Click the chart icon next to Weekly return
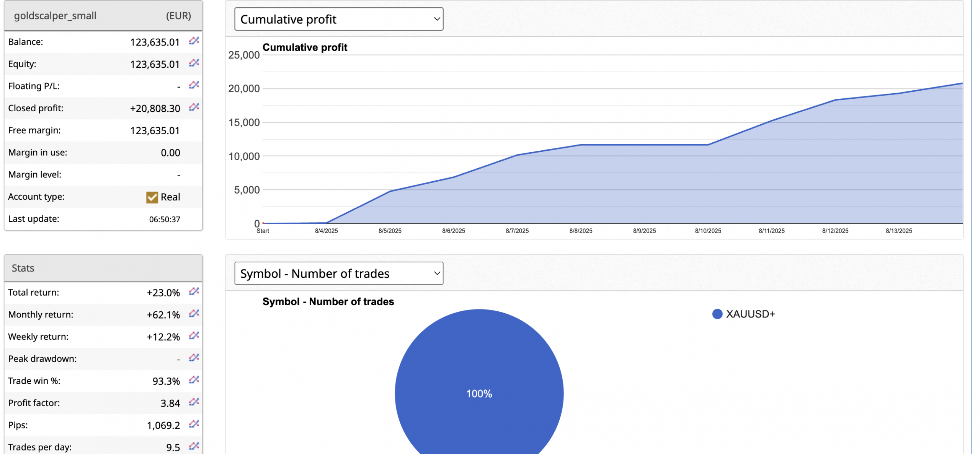Screen dimensions: 980x454 [x=194, y=336]
